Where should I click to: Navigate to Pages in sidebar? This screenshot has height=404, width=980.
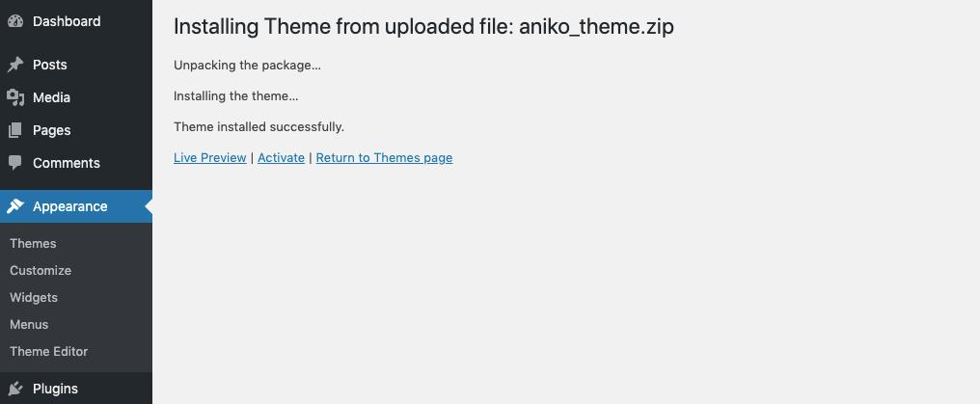point(51,130)
